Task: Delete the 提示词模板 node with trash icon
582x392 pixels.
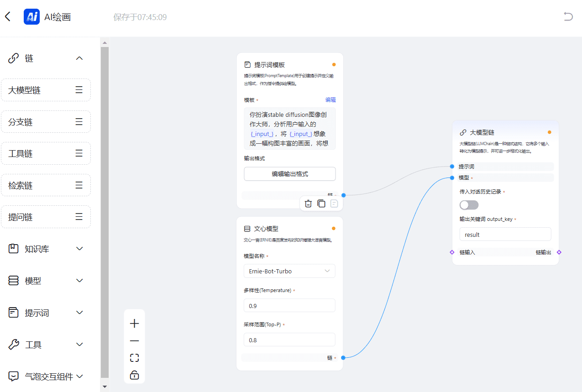Action: [x=308, y=204]
